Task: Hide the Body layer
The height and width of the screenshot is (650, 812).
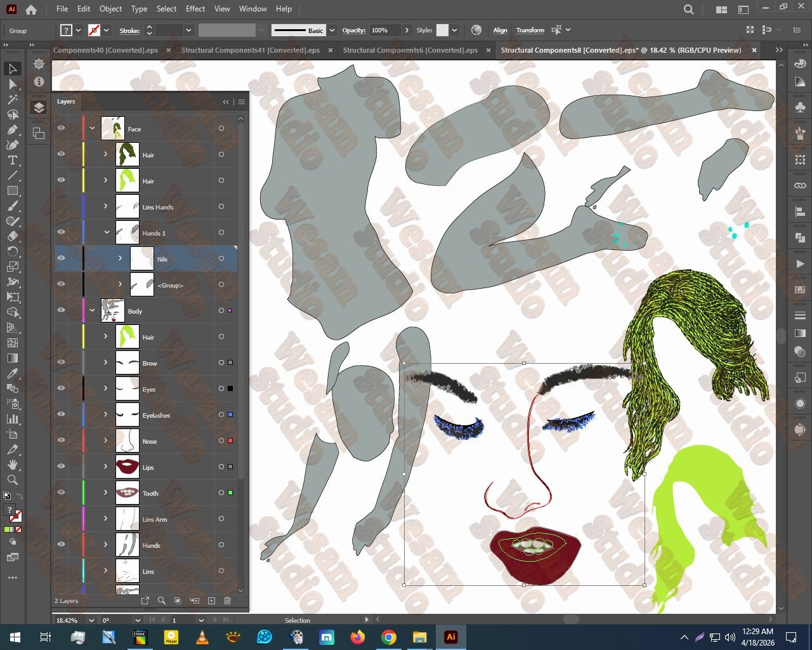Action: [62, 311]
